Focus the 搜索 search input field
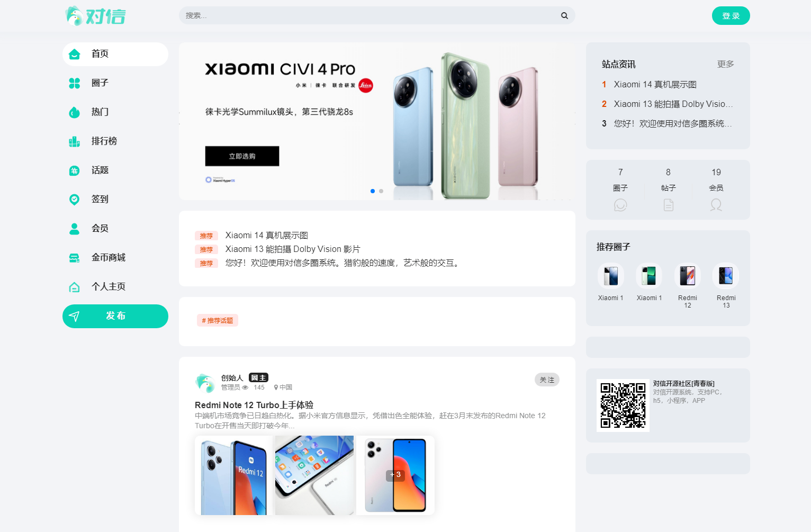Screen dimensions: 811x532 tap(371, 16)
